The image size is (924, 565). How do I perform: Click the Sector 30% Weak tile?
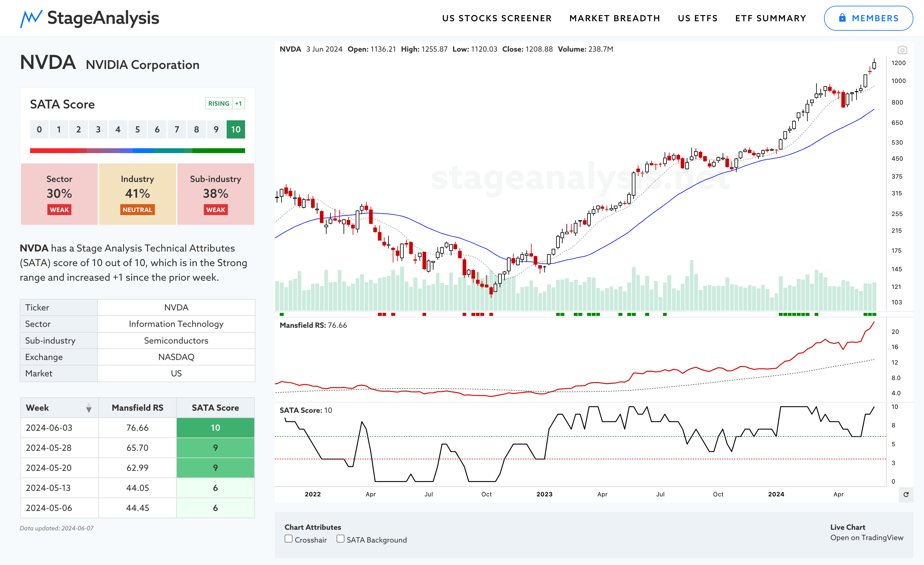(59, 194)
